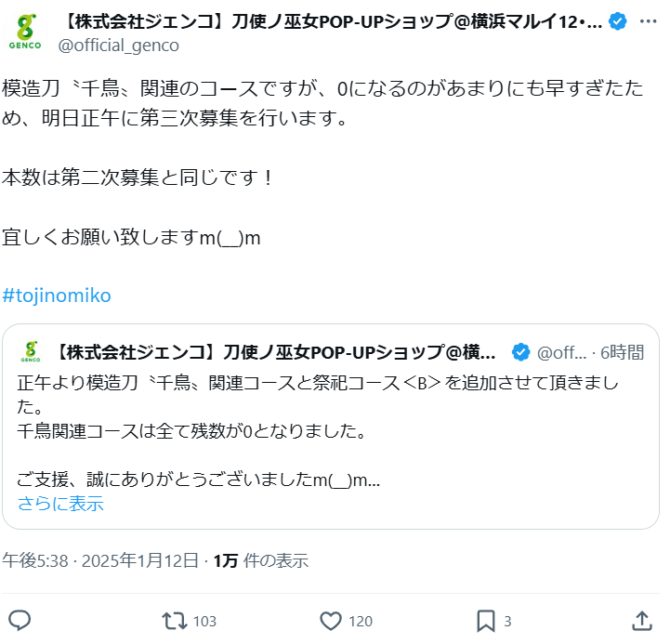Click the blue verified badge beside the main author name
Screen dimensions: 670x644
pos(617,21)
